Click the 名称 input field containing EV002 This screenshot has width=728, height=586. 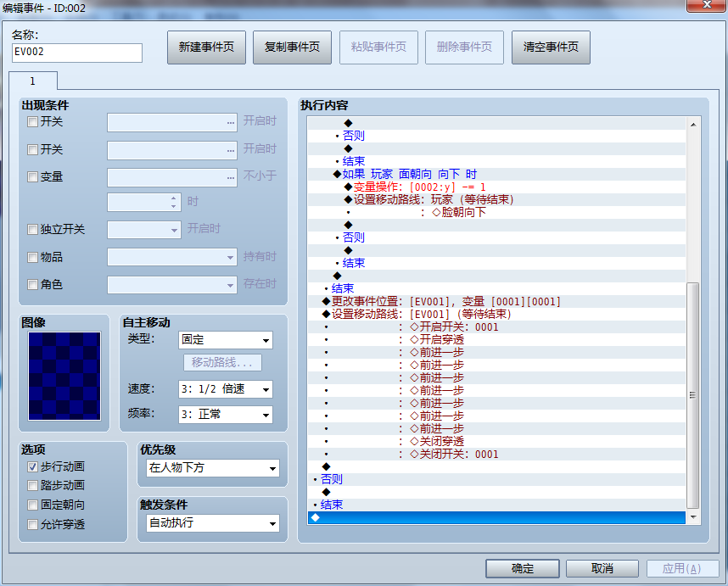[x=77, y=53]
